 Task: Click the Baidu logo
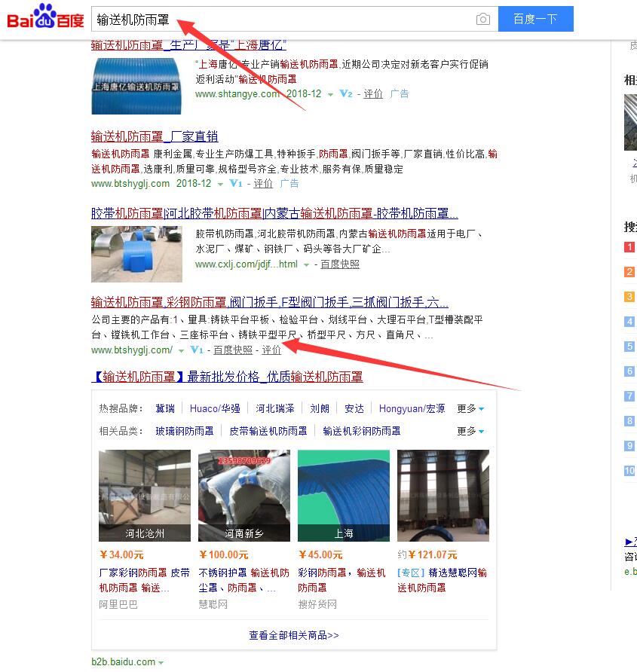pyautogui.click(x=45, y=17)
